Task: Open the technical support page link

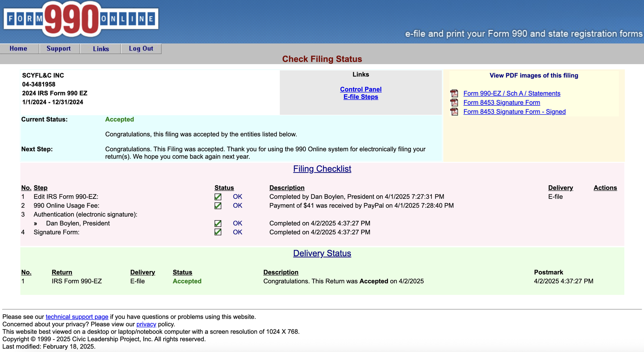Action: tap(77, 317)
